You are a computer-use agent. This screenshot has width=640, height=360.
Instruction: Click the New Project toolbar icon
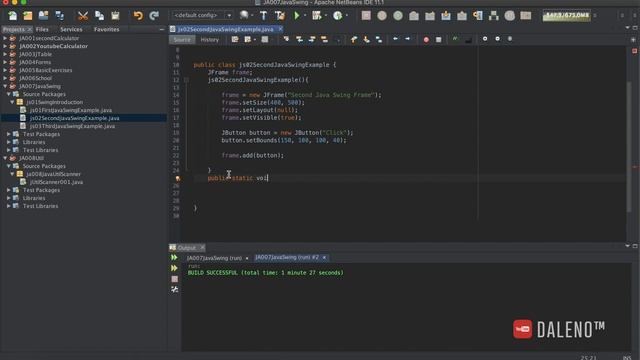(x=28, y=16)
